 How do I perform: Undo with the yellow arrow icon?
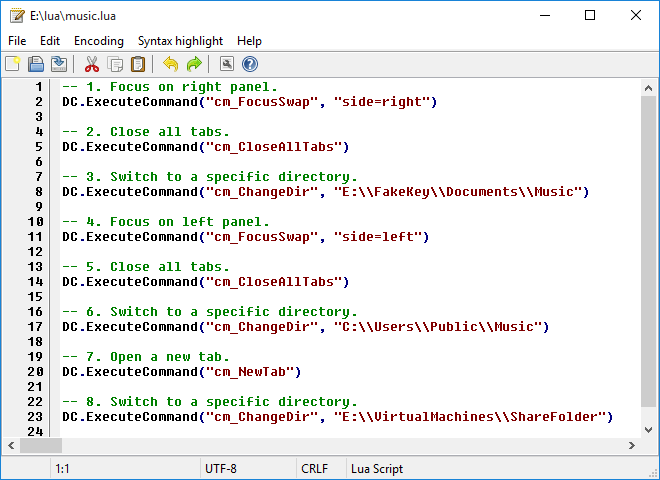[170, 64]
